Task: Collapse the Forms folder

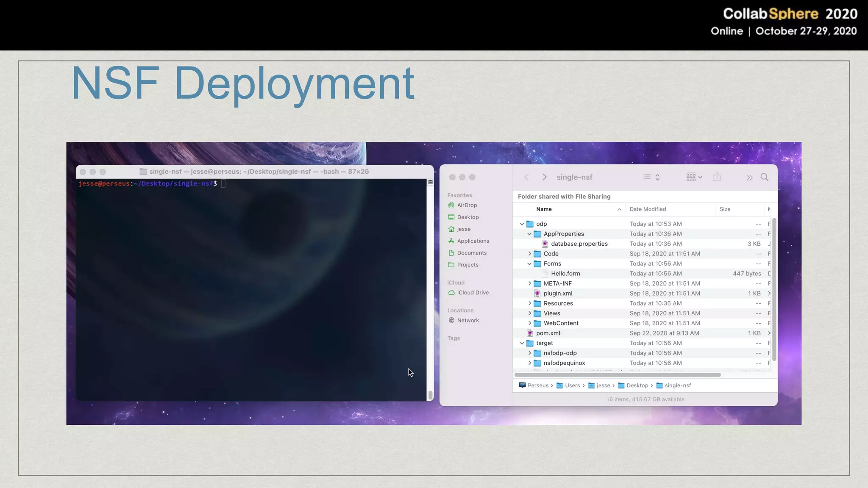Action: [529, 263]
